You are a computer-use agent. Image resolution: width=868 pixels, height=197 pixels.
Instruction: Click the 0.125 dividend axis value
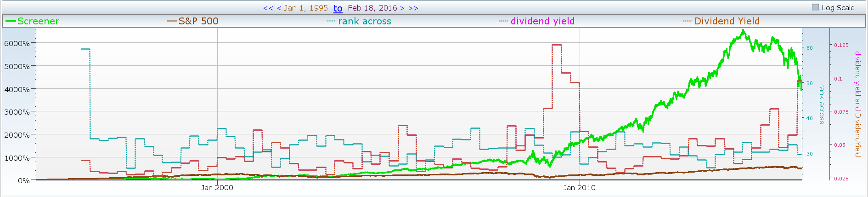pyautogui.click(x=841, y=45)
